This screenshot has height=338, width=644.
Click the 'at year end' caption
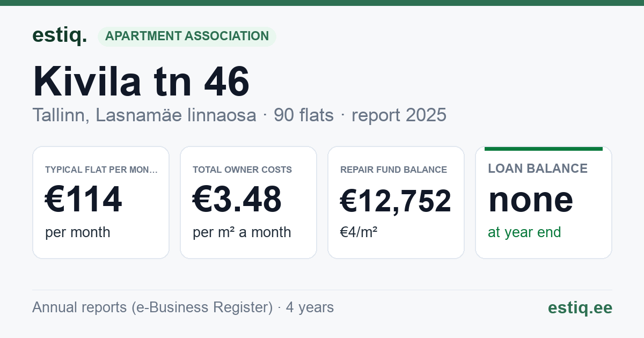524,232
